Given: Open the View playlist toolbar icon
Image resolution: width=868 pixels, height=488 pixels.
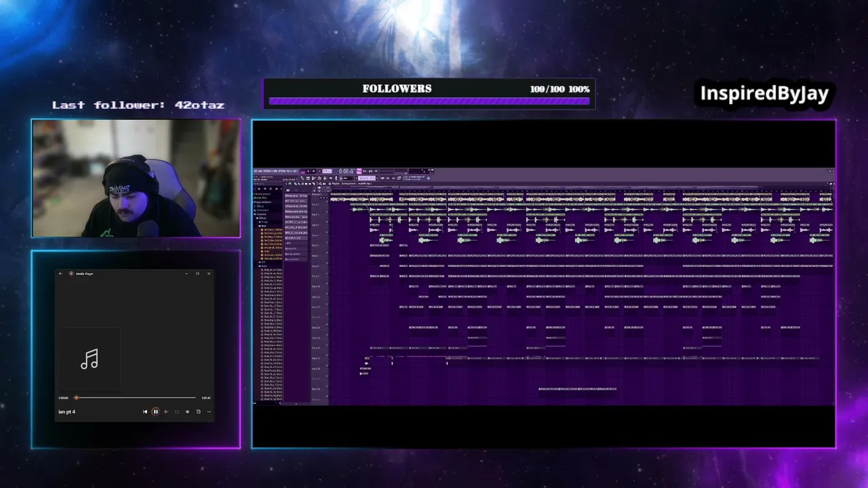Looking at the screenshot, I should (x=303, y=178).
